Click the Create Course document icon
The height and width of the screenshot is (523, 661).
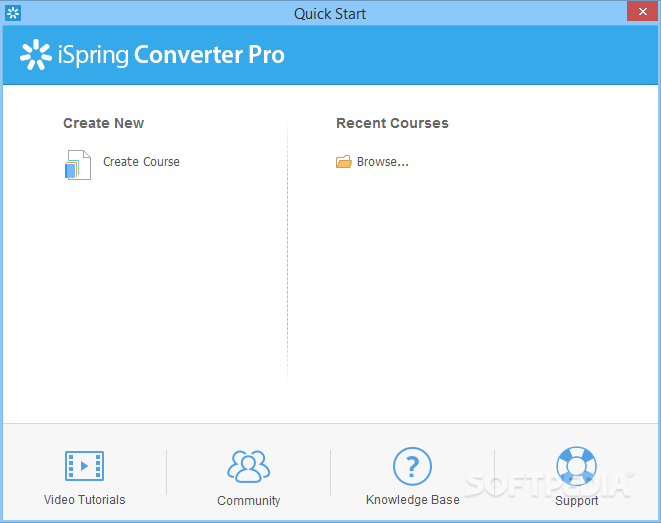(78, 165)
